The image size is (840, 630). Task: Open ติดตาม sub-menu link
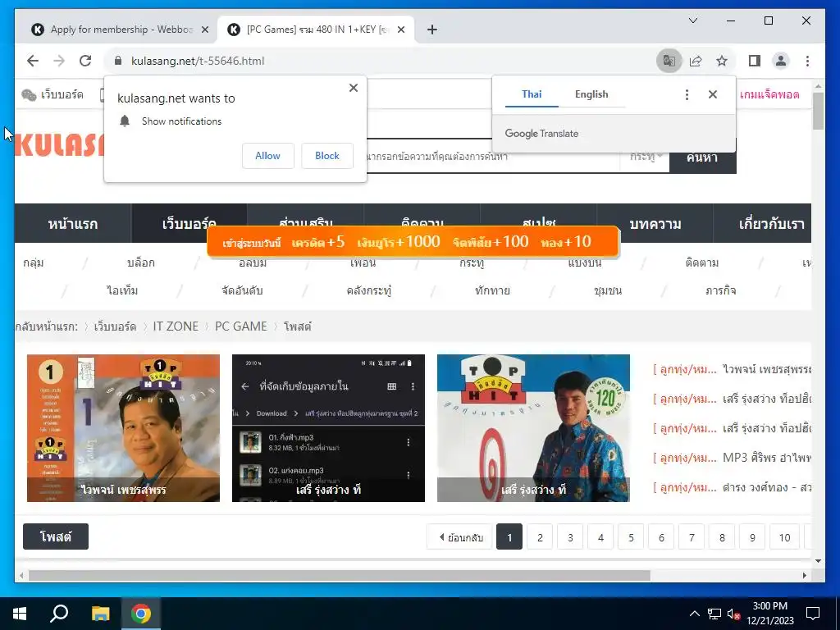pos(702,262)
